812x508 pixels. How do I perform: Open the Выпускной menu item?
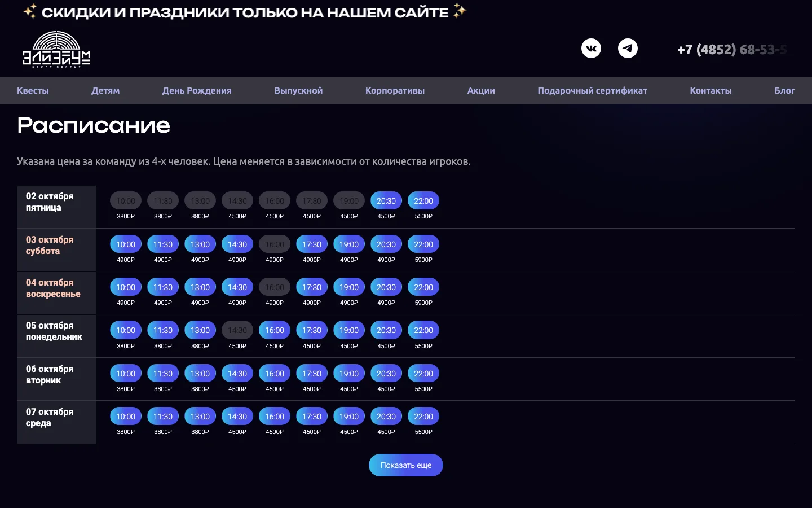point(298,90)
